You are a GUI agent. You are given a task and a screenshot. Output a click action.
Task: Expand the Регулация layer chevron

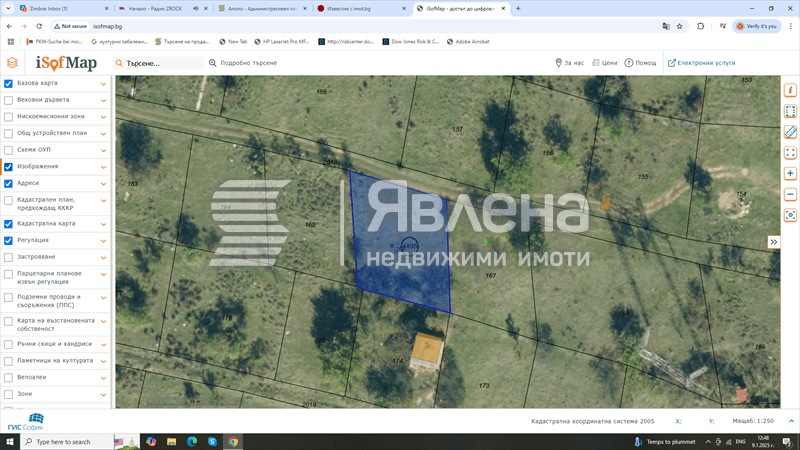[x=103, y=241]
